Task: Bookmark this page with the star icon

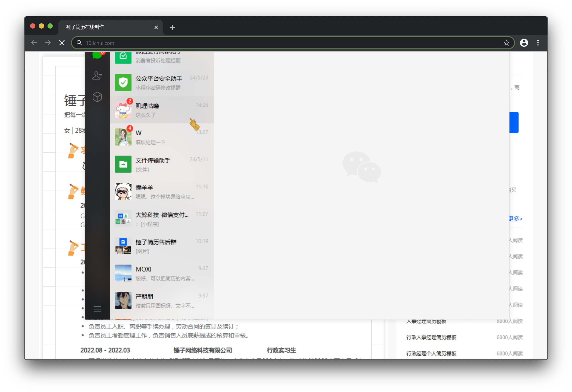Action: [506, 43]
